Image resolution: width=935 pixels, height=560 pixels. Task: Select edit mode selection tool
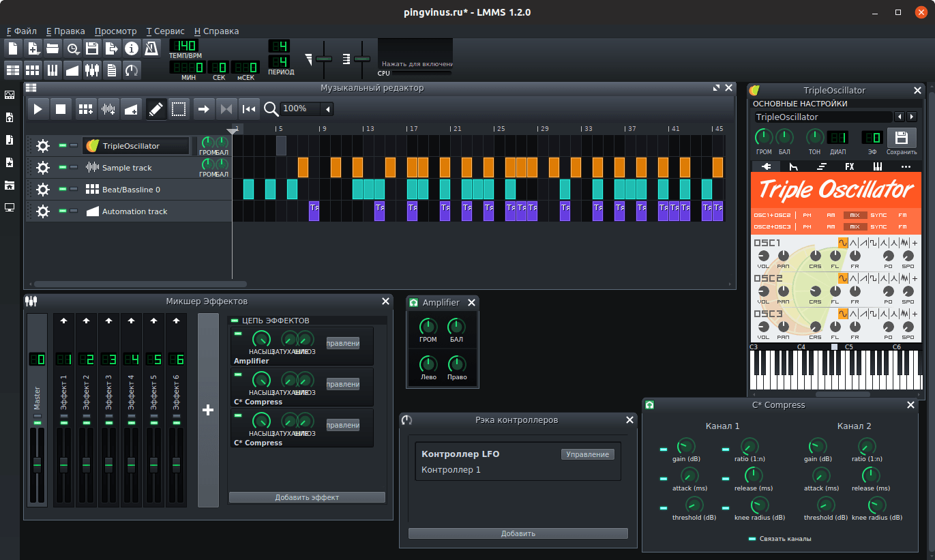[179, 108]
